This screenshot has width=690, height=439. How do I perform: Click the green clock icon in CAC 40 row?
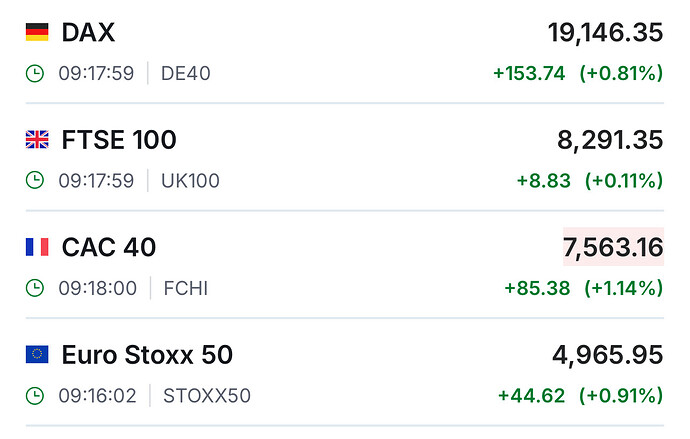tap(35, 288)
